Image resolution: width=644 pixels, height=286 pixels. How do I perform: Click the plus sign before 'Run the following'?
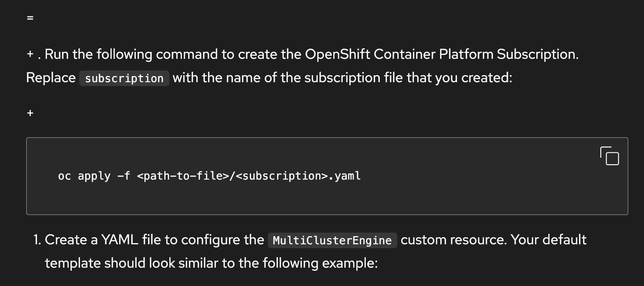pos(30,54)
